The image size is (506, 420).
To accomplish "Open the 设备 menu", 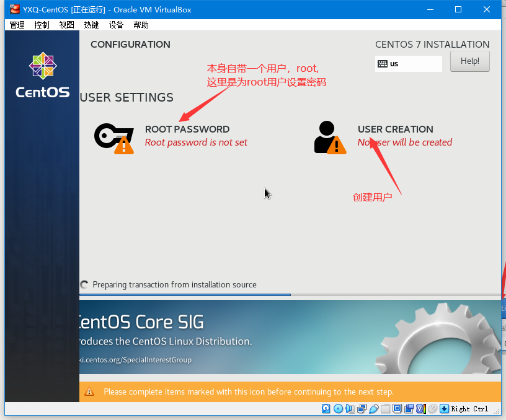I will click(117, 25).
